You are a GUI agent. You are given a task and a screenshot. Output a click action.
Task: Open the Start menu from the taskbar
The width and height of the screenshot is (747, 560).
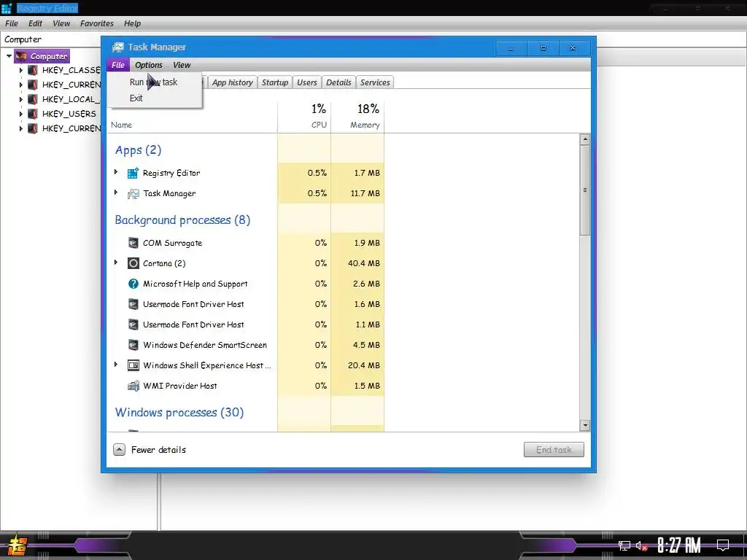pos(17,545)
